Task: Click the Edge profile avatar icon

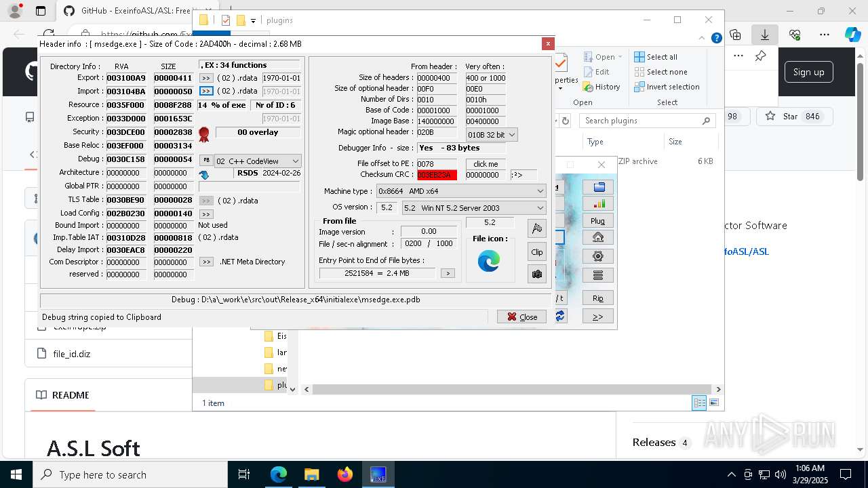Action: coord(14,11)
